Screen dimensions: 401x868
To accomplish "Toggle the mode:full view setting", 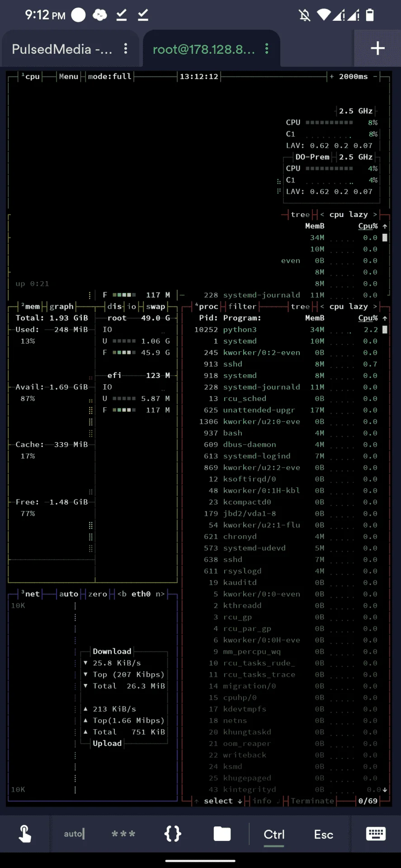I will 109,77.
